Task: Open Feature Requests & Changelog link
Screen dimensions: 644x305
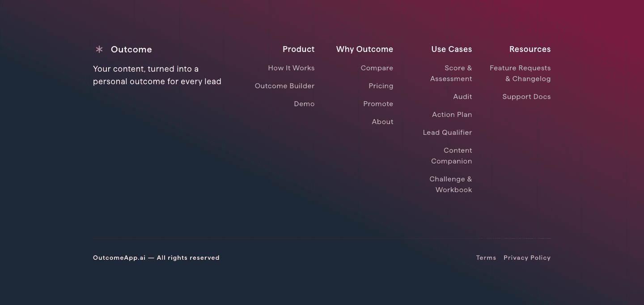Action: tap(520, 73)
